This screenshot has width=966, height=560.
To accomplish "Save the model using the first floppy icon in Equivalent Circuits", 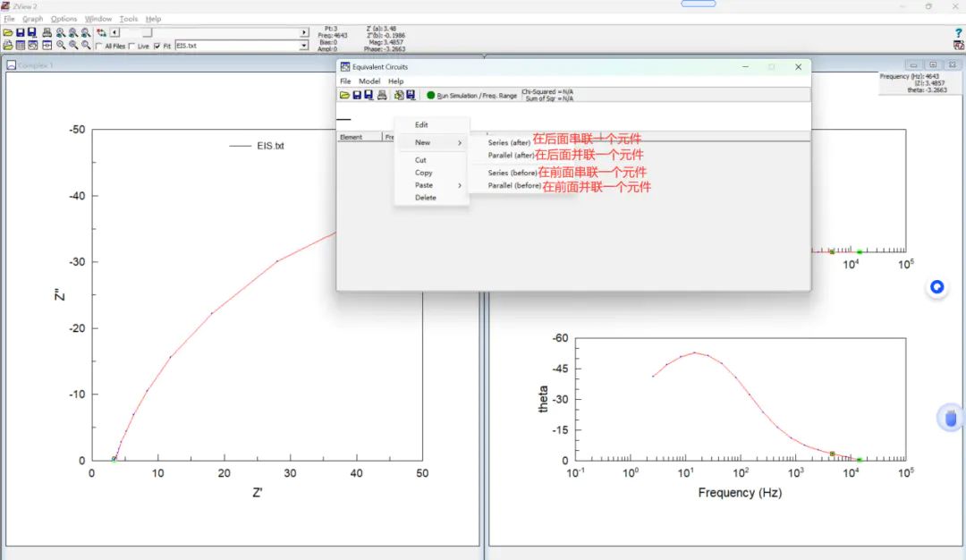I will (357, 96).
